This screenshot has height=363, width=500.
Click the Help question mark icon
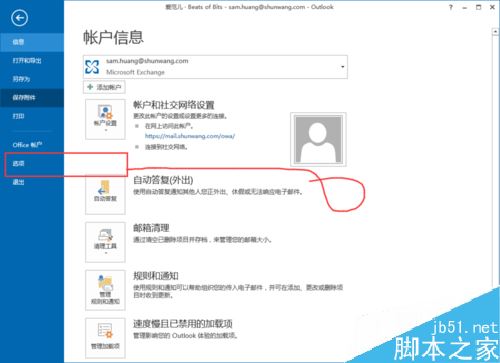[x=451, y=7]
